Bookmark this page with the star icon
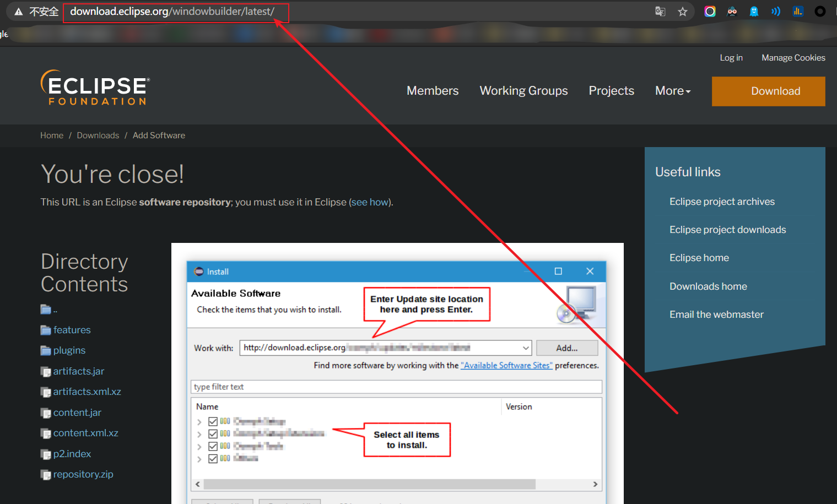Viewport: 837px width, 504px height. (683, 11)
